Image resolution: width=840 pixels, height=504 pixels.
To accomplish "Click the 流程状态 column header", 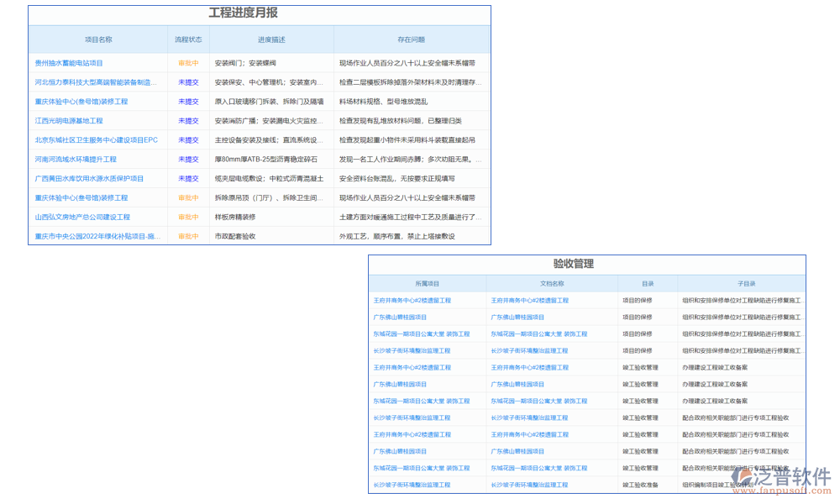I will coord(186,39).
